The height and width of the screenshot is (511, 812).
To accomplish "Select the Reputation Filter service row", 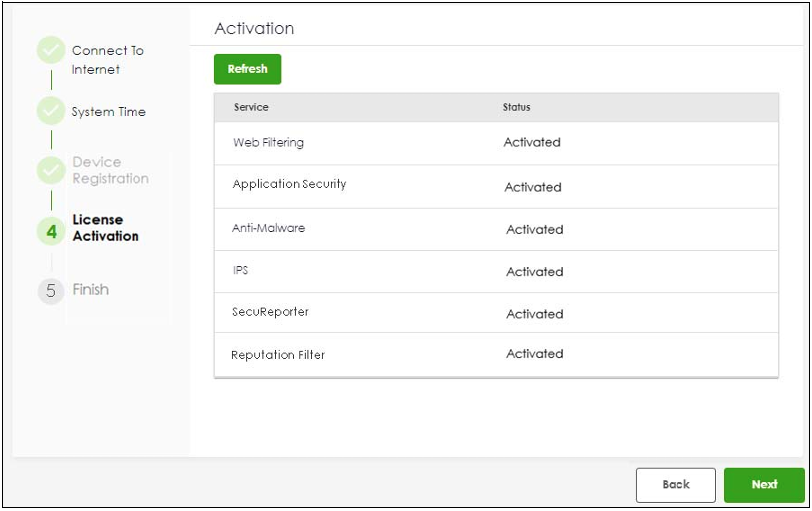I will click(x=496, y=355).
